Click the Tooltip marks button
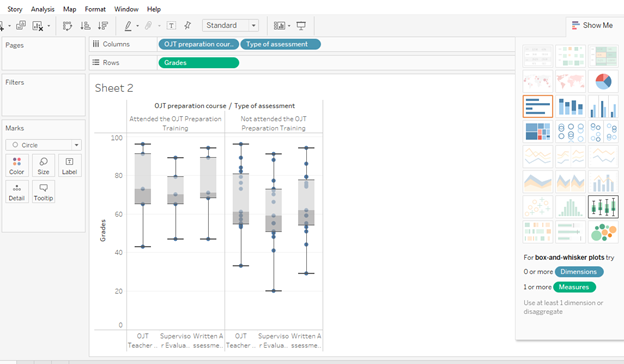 pyautogui.click(x=43, y=192)
